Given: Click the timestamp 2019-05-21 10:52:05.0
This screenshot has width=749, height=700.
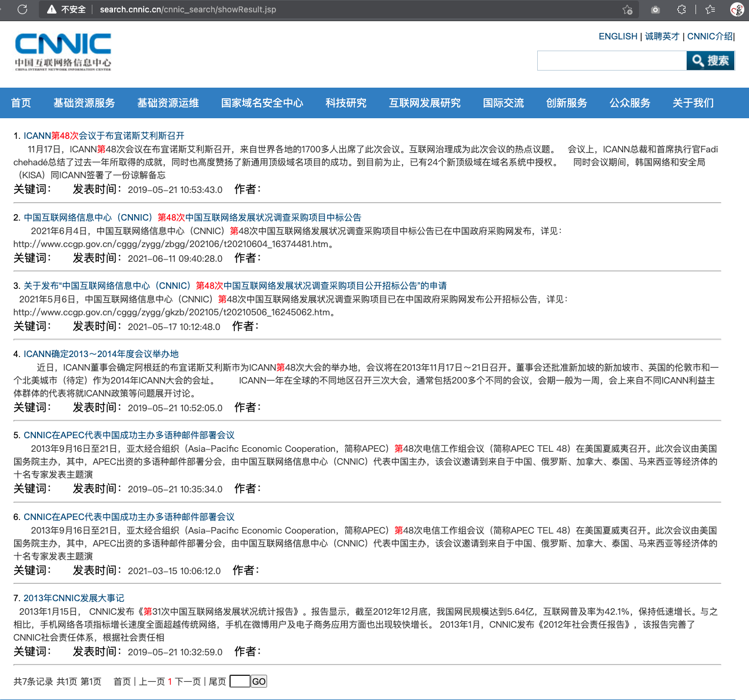Looking at the screenshot, I should click(175, 408).
